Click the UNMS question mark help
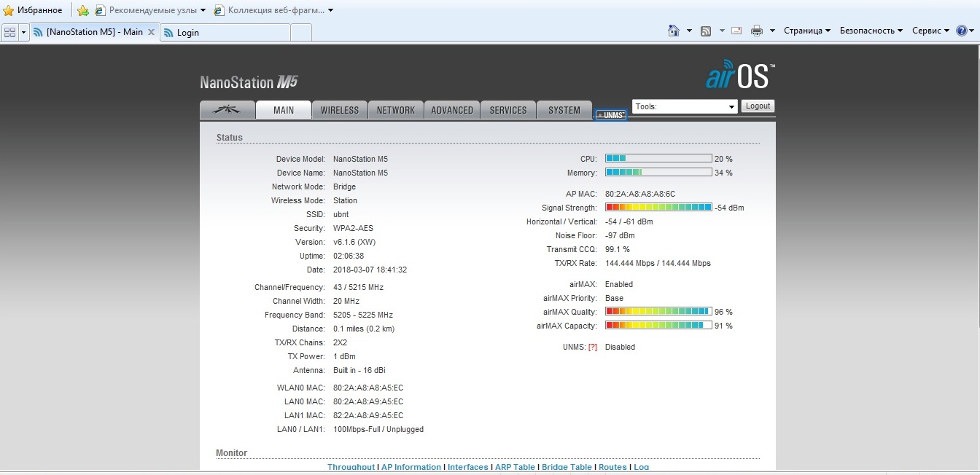Screen dimensions: 980x475 (593, 348)
